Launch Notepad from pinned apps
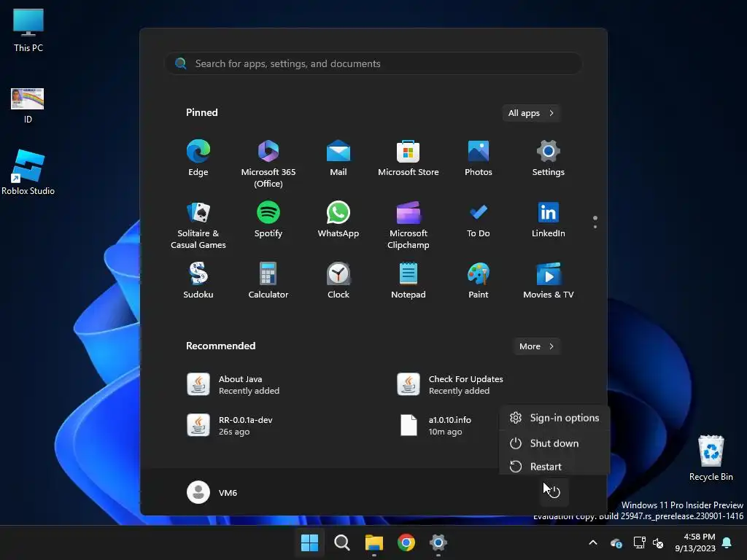Screen dimensions: 747x560 point(409,281)
